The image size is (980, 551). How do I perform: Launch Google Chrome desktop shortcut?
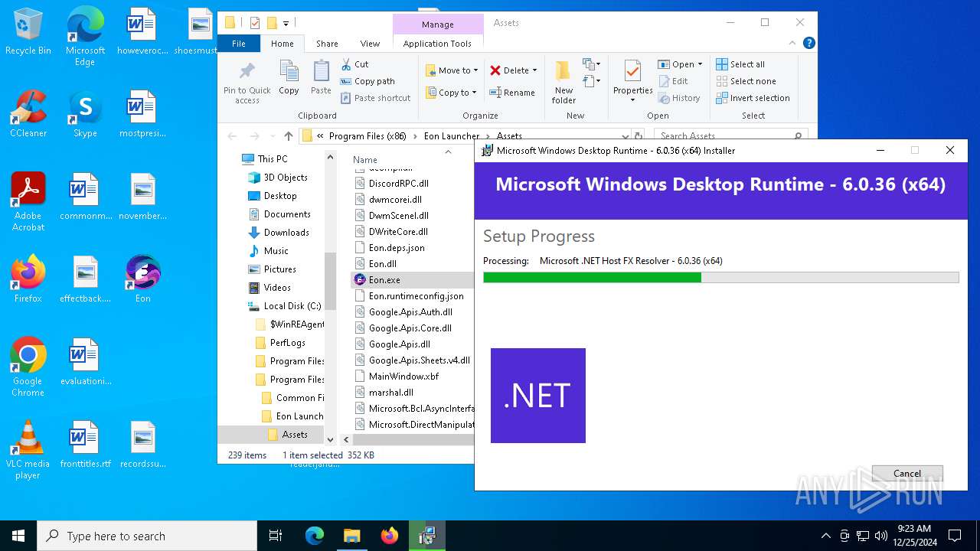28,367
